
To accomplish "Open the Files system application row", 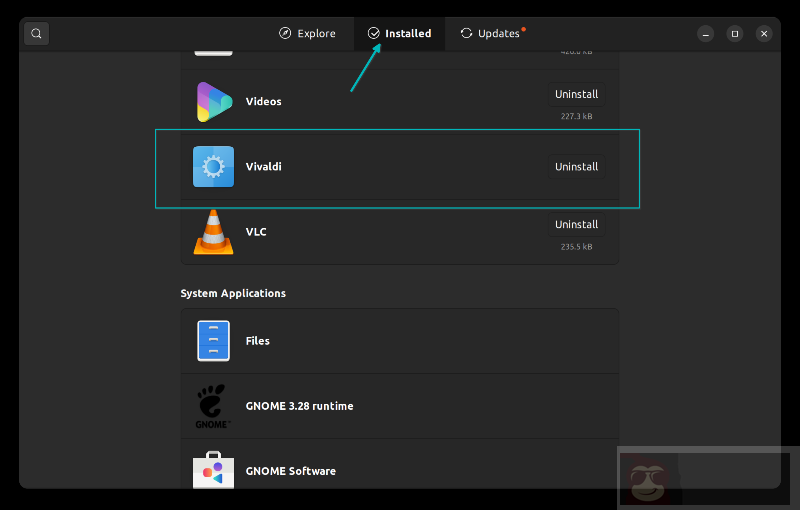I will click(399, 341).
